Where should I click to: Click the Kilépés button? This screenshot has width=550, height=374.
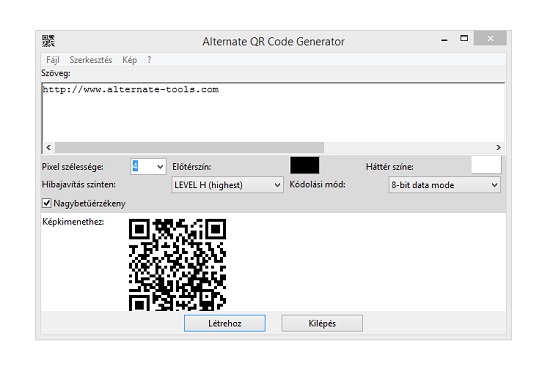[322, 323]
